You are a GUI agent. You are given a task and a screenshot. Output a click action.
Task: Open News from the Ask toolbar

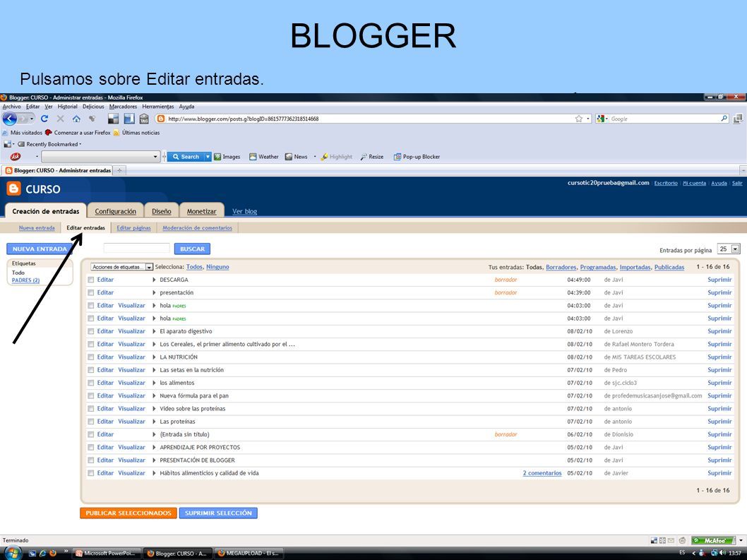click(x=296, y=156)
